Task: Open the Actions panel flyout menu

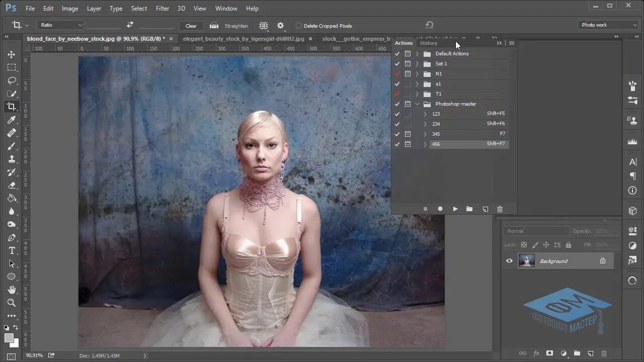Action: pyautogui.click(x=512, y=43)
